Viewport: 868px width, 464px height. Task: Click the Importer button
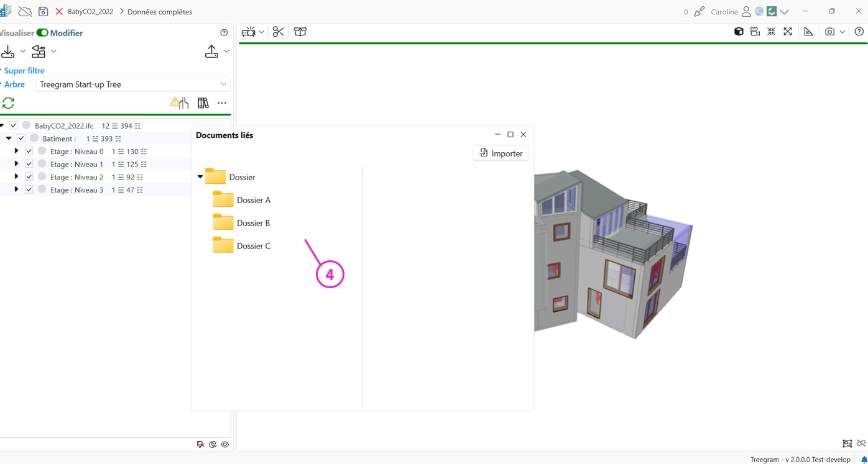click(501, 153)
